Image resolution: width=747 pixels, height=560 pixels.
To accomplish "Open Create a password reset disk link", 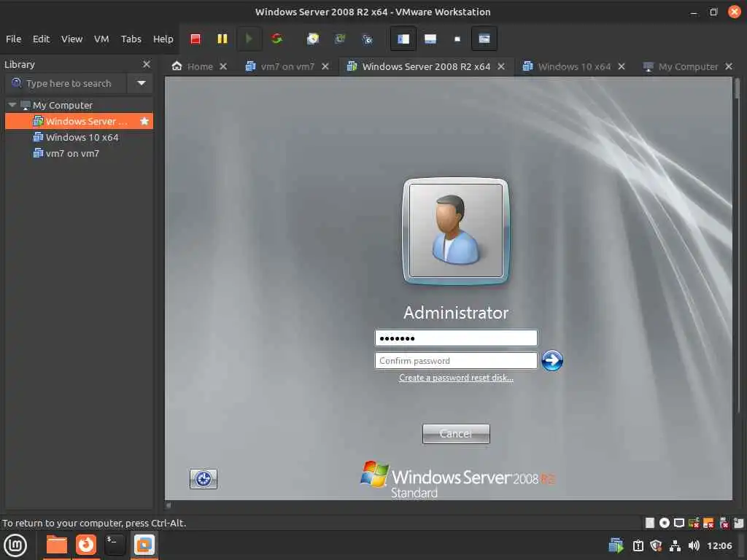I will click(456, 378).
